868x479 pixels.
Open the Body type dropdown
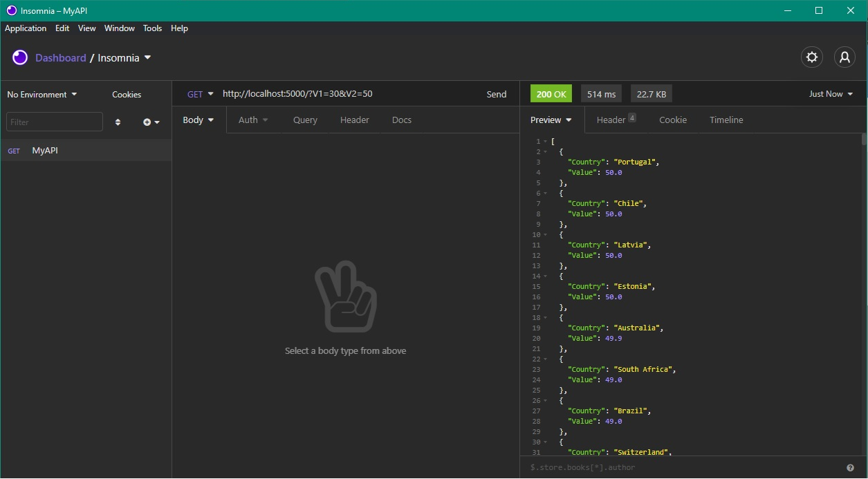point(198,120)
